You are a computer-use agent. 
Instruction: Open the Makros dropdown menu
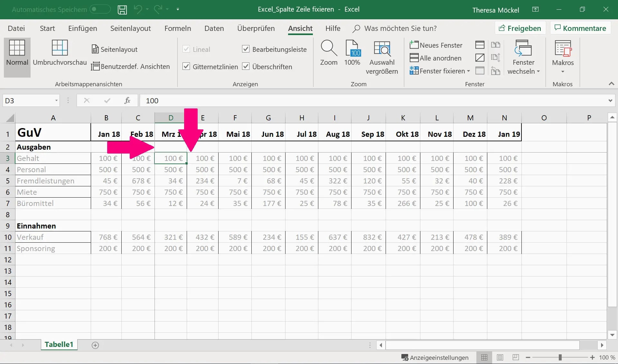[563, 71]
